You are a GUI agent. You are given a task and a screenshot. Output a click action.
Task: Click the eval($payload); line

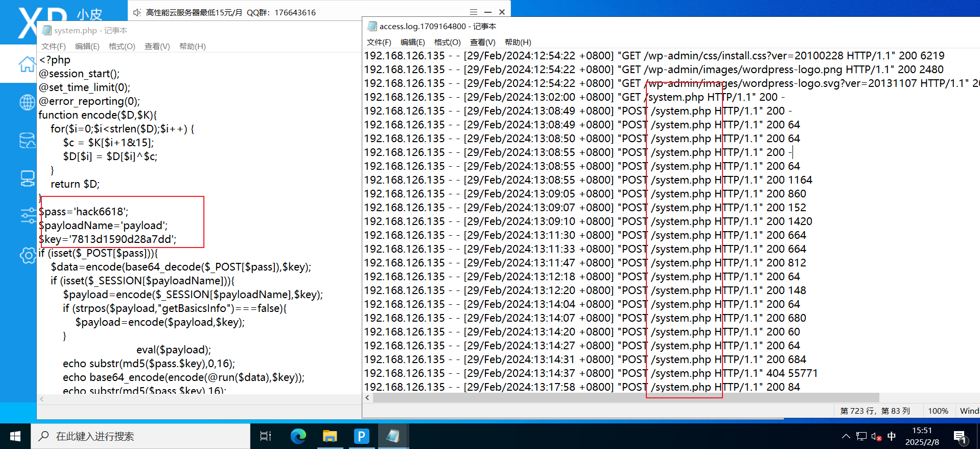174,350
